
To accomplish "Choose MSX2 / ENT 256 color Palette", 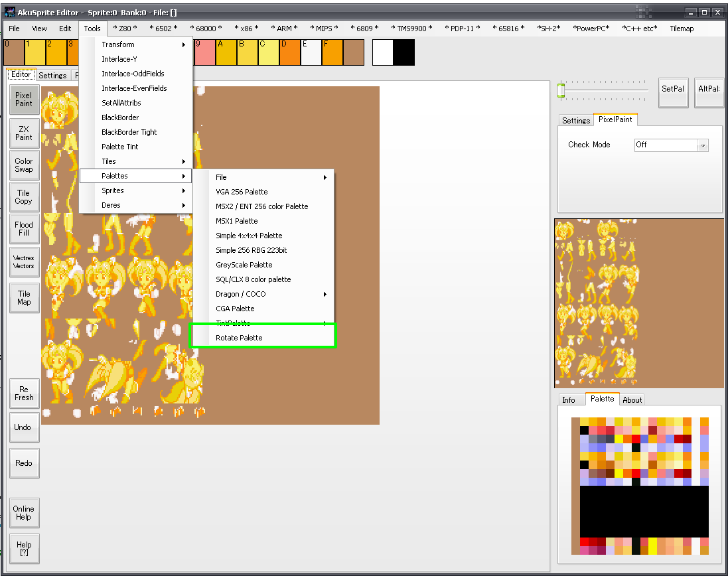I will (x=263, y=206).
